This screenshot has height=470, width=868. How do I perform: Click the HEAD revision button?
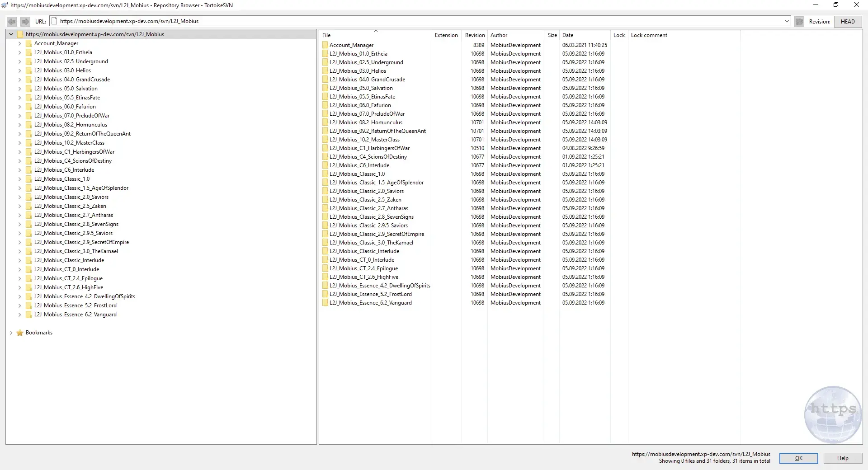click(848, 21)
